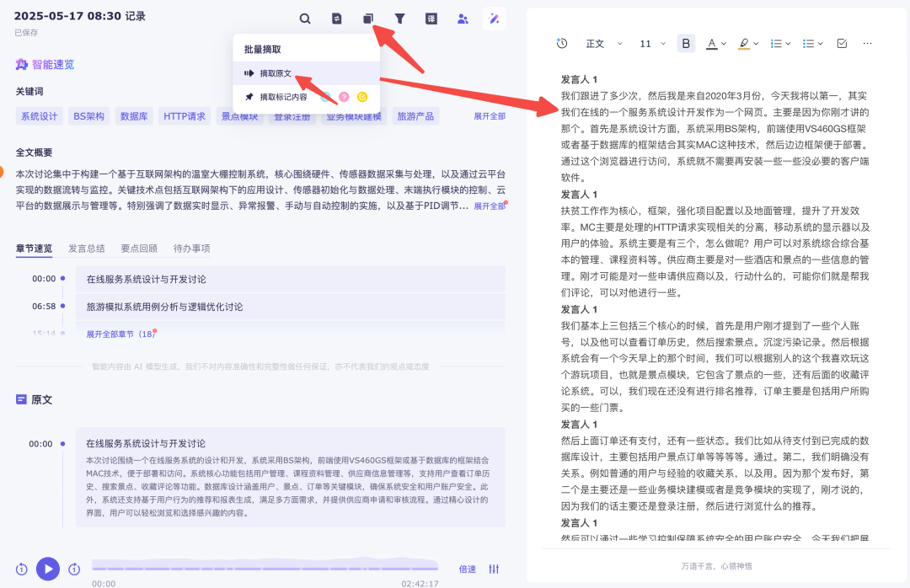Insert timestamp using the clock icon
910x588 pixels.
click(562, 44)
